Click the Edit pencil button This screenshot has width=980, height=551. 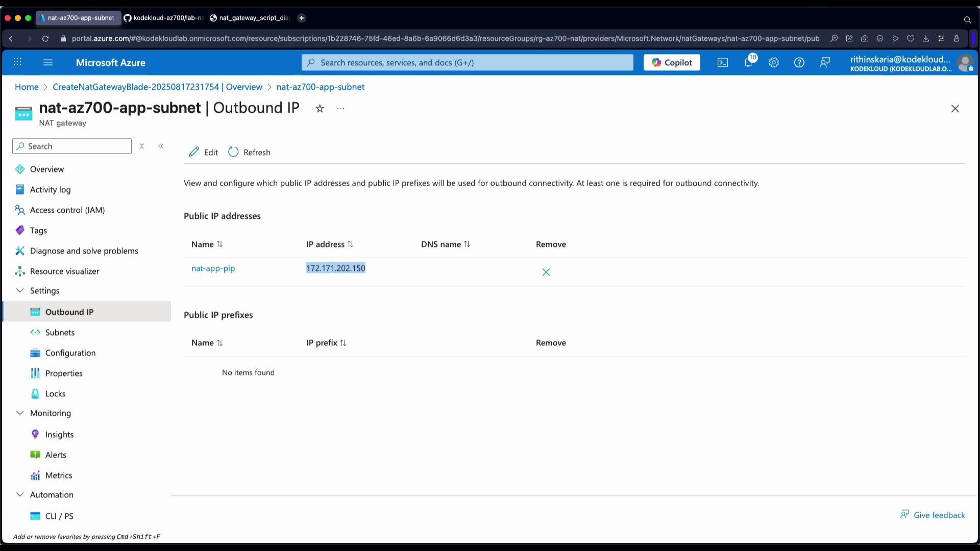(203, 152)
